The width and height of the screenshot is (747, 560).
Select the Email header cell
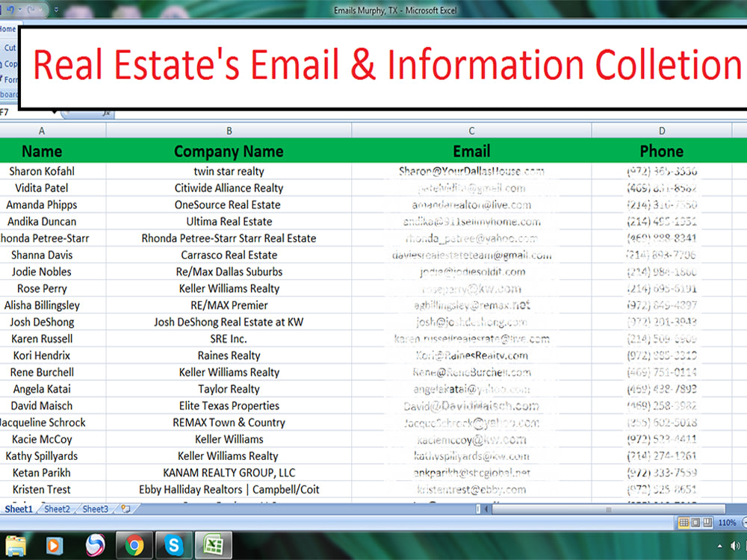(471, 151)
